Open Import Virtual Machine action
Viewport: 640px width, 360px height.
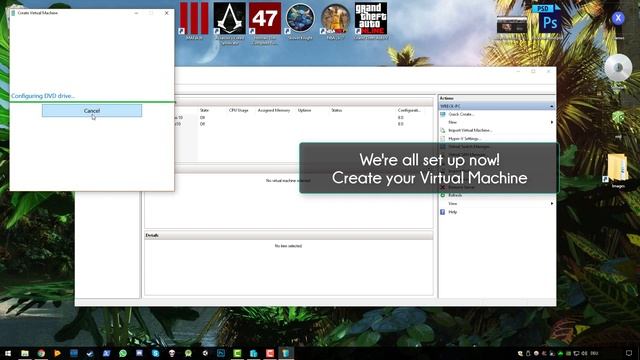pos(470,130)
